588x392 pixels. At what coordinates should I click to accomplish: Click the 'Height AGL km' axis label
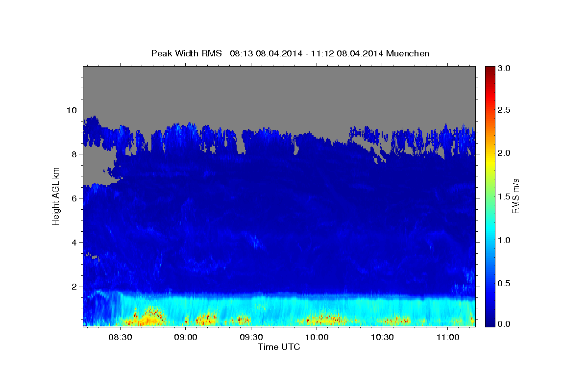[56, 196]
